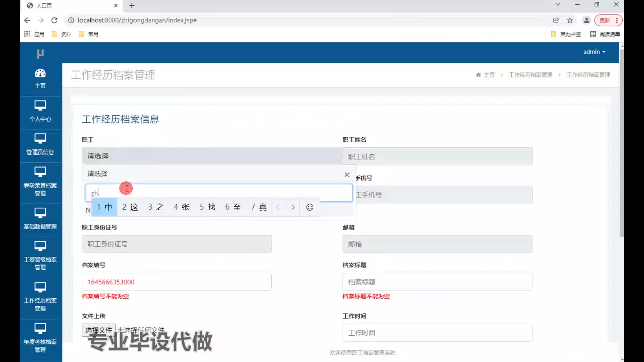Screen dimensions: 644x362
Task: Open 基础数据管理 sidebar icon
Action: click(40, 213)
